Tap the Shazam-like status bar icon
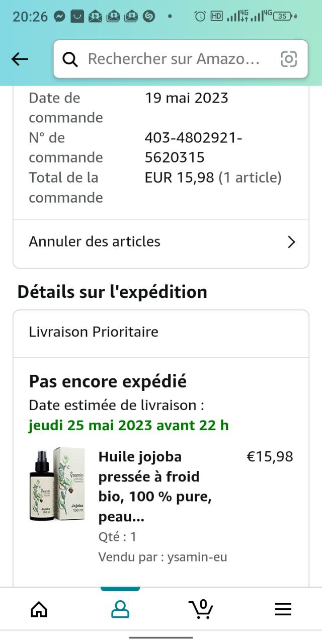 point(148,16)
